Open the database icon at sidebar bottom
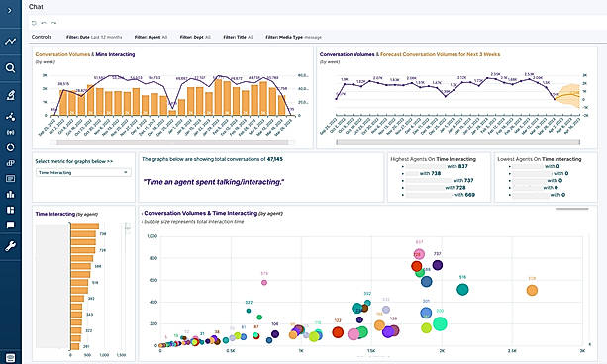607x364 pixels. [10, 358]
